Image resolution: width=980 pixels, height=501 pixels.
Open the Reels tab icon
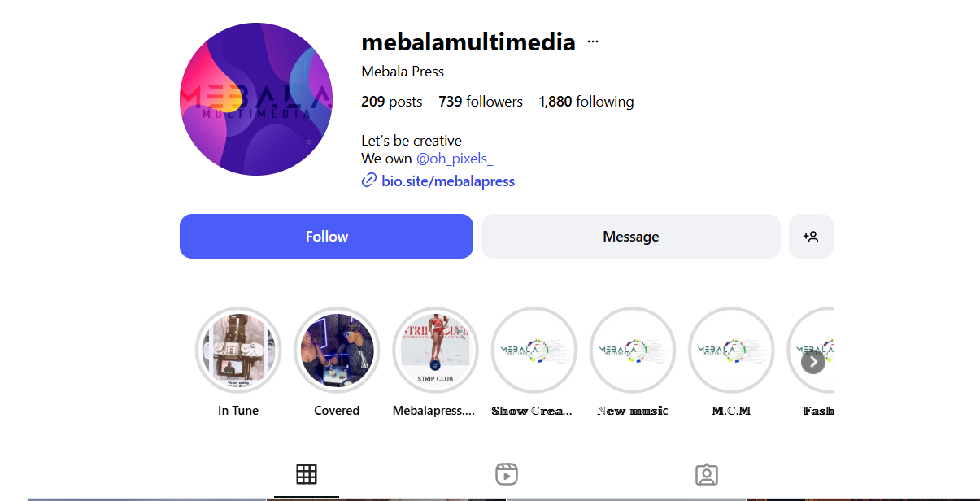[x=507, y=474]
